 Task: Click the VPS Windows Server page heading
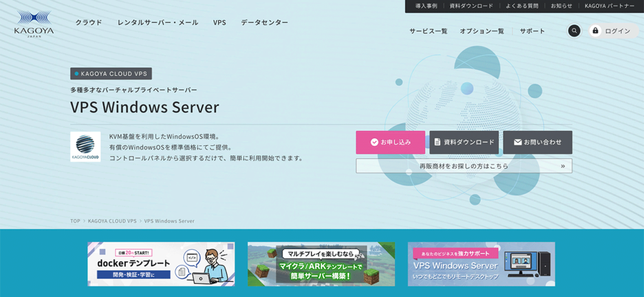[x=145, y=107]
